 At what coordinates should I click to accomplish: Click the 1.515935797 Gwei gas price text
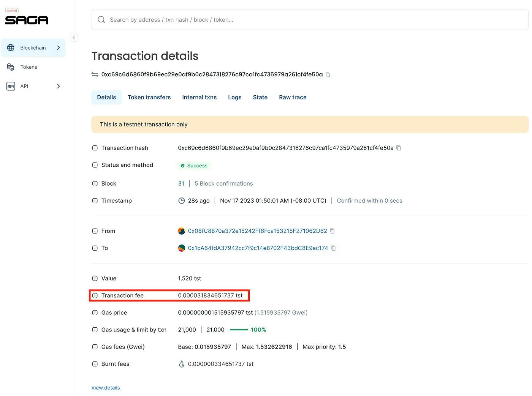281,312
